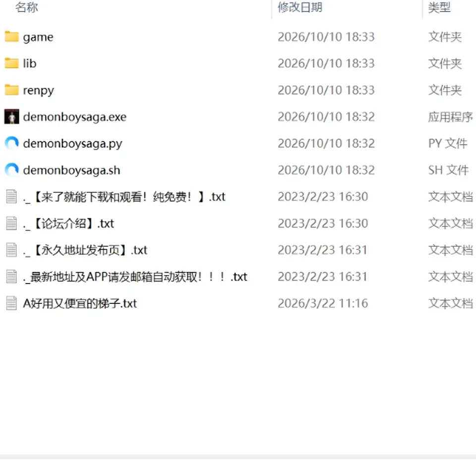Click the date 2026/3/22 11:16
Image resolution: width=476 pixels, height=460 pixels.
point(323,303)
